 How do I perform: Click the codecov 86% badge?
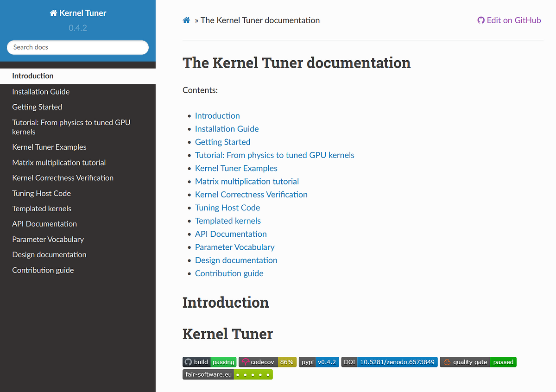267,362
